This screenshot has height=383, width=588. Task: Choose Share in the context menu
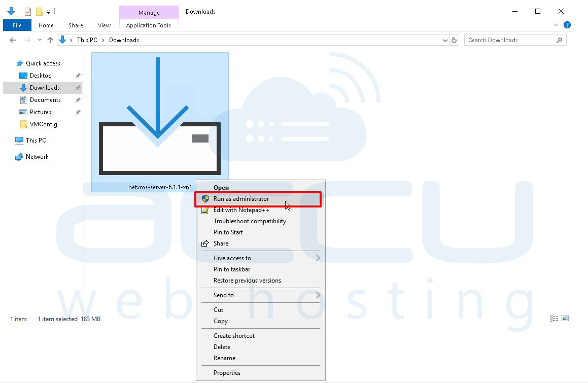[261, 243]
